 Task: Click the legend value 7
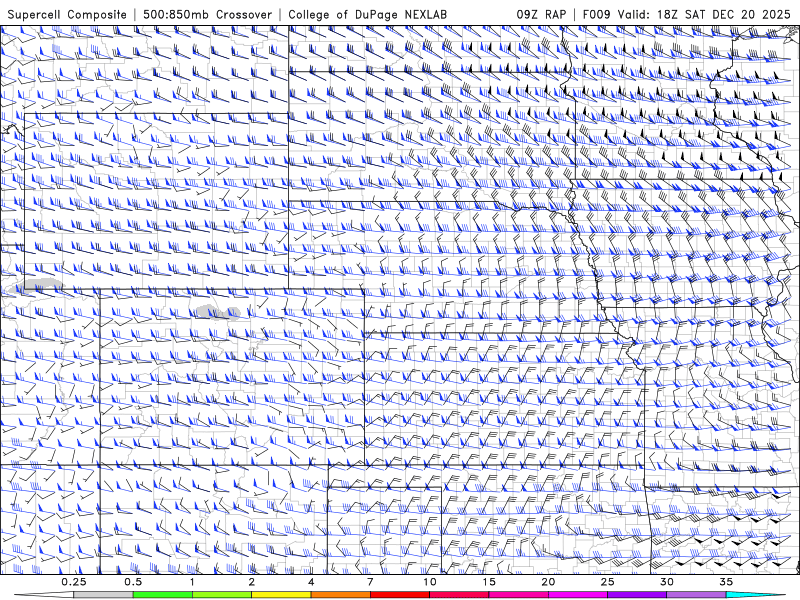click(x=370, y=582)
